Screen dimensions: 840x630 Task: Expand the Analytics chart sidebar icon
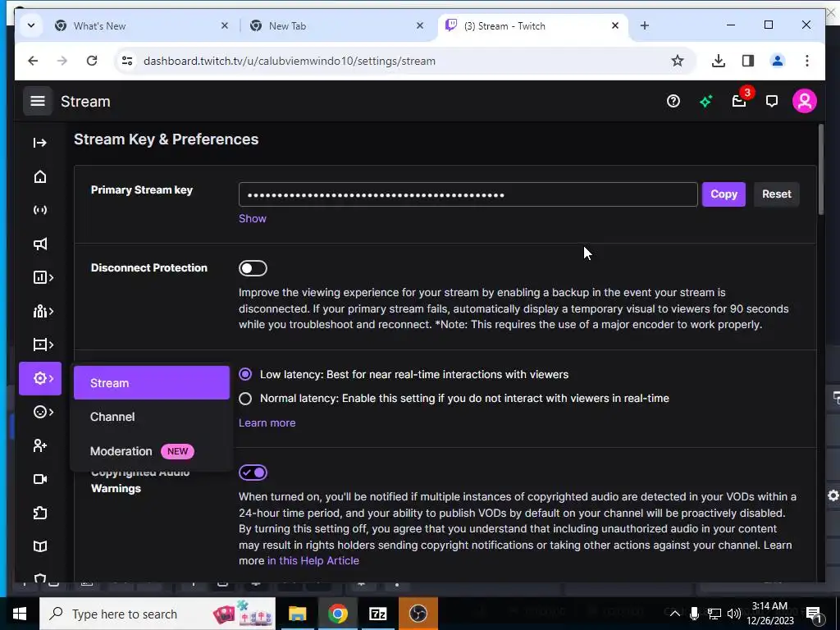(x=42, y=277)
